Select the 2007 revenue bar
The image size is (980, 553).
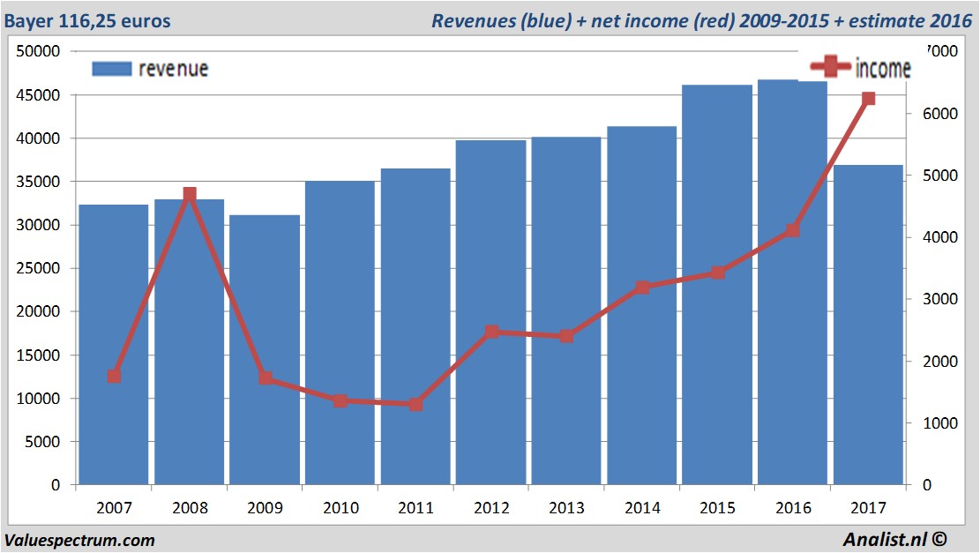click(114, 344)
